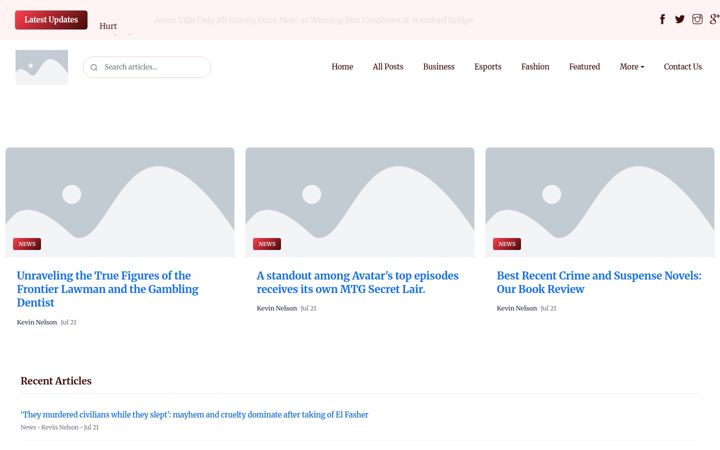Expand the More dropdown menu
This screenshot has height=450, width=720.
coord(632,67)
